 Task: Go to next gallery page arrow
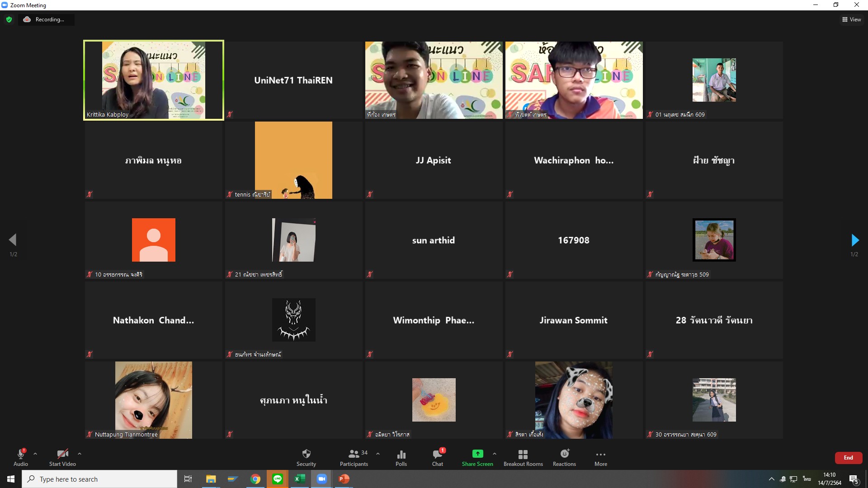click(854, 240)
